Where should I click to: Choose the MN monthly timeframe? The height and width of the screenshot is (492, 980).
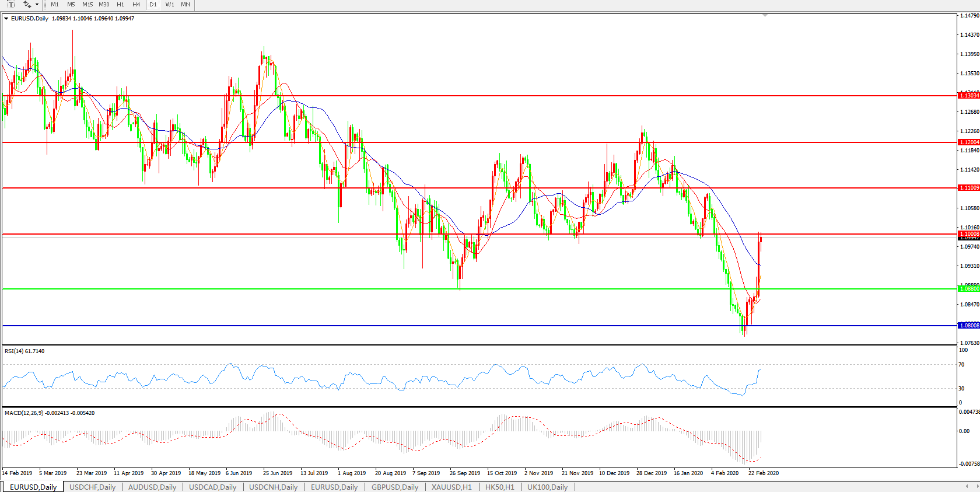tap(185, 5)
